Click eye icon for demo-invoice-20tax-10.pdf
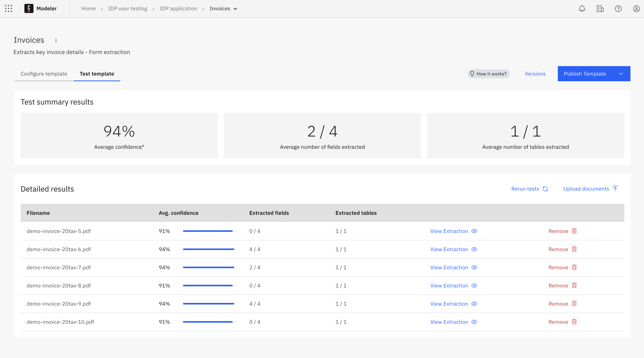644x358 pixels. [474, 322]
